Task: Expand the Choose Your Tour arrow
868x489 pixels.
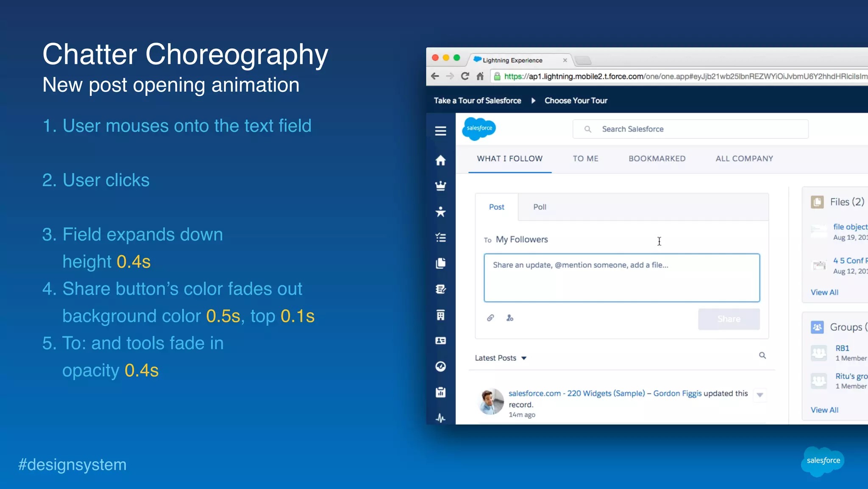Action: pyautogui.click(x=533, y=101)
